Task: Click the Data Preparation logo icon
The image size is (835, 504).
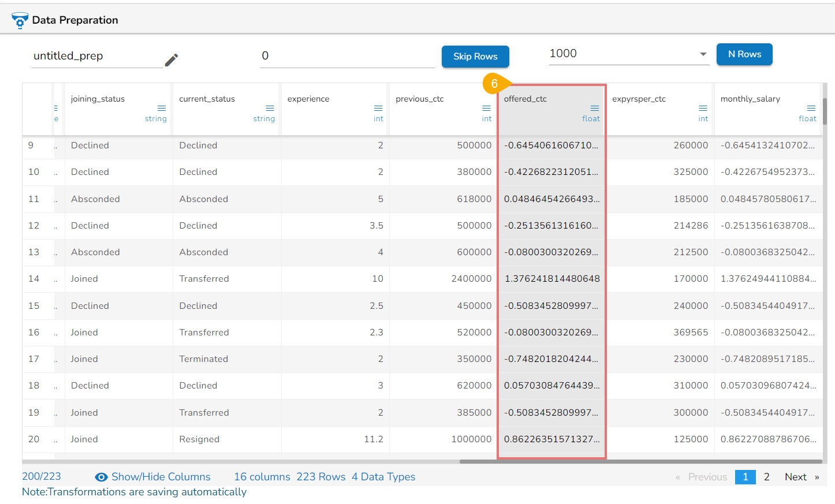Action: [20, 21]
